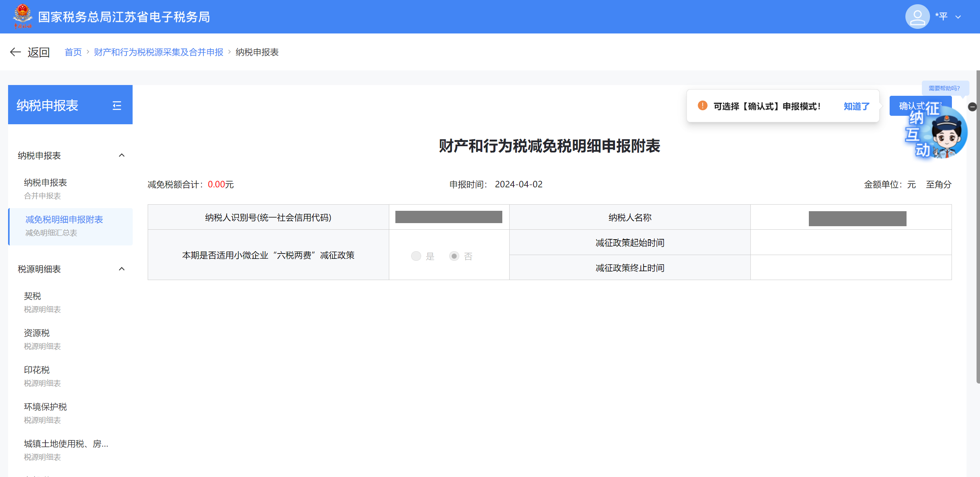
Task: Open 契税 税源明细表 sidebar item
Action: pos(32,296)
